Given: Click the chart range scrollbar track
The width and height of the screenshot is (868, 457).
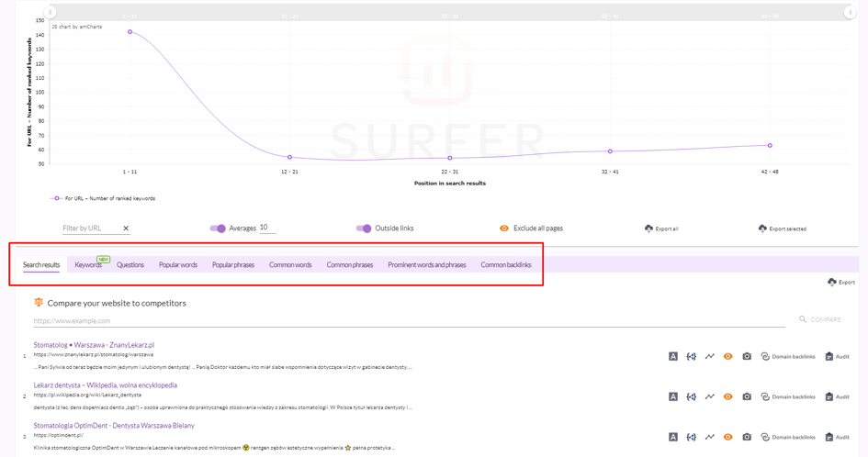Looking at the screenshot, I should click(450, 12).
